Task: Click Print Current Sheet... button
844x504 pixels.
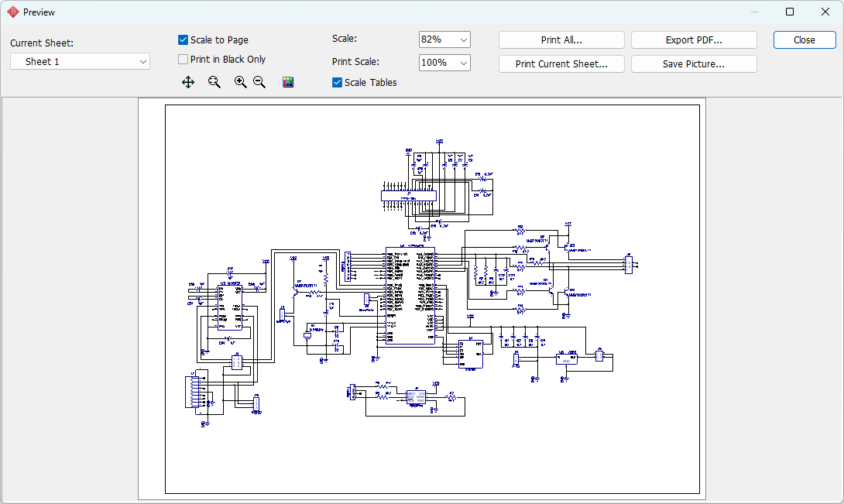Action: tap(561, 63)
